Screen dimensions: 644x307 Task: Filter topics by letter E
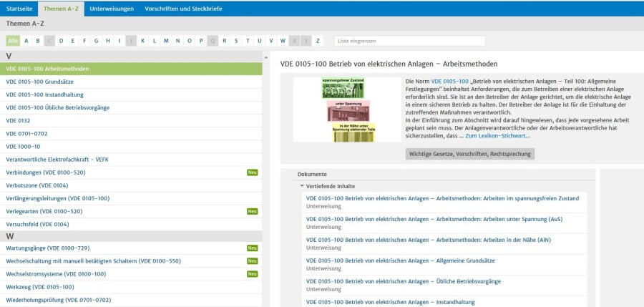click(x=73, y=41)
